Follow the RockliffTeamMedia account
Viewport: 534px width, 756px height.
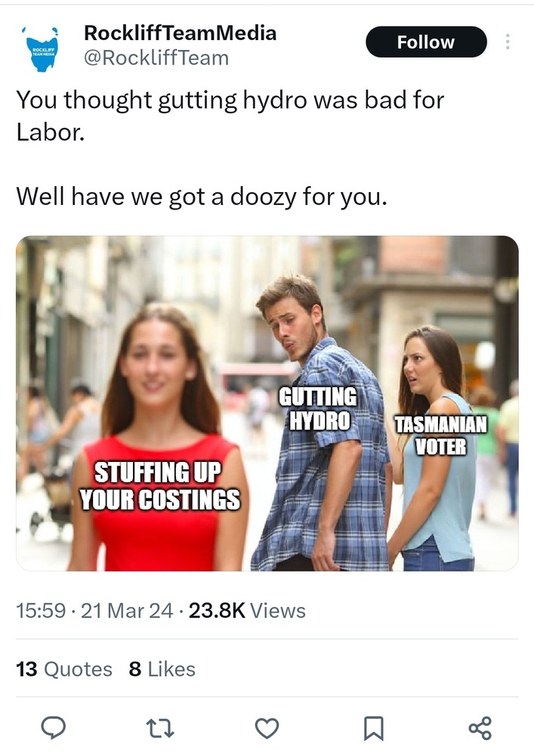pyautogui.click(x=426, y=42)
